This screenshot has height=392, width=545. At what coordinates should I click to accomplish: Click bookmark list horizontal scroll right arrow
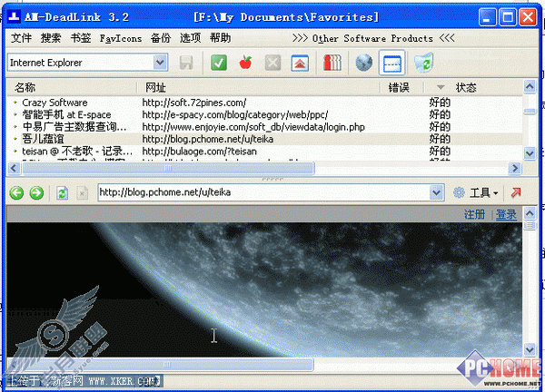(515, 169)
